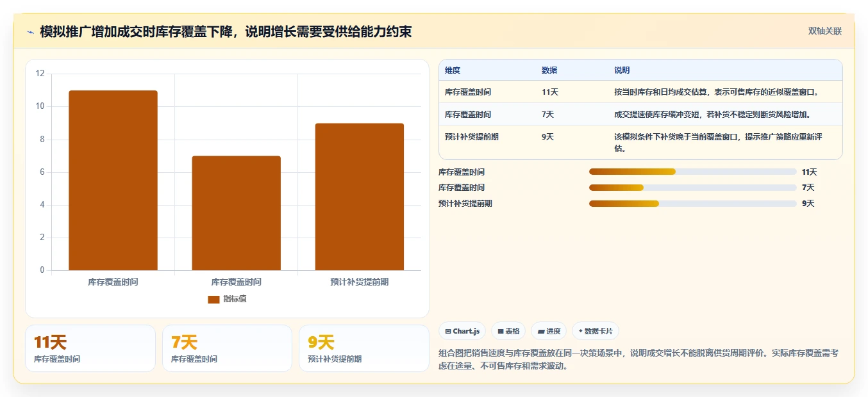Viewport: 868px width, 397px height.
Task: Select the 表格 tag chip
Action: 508,331
